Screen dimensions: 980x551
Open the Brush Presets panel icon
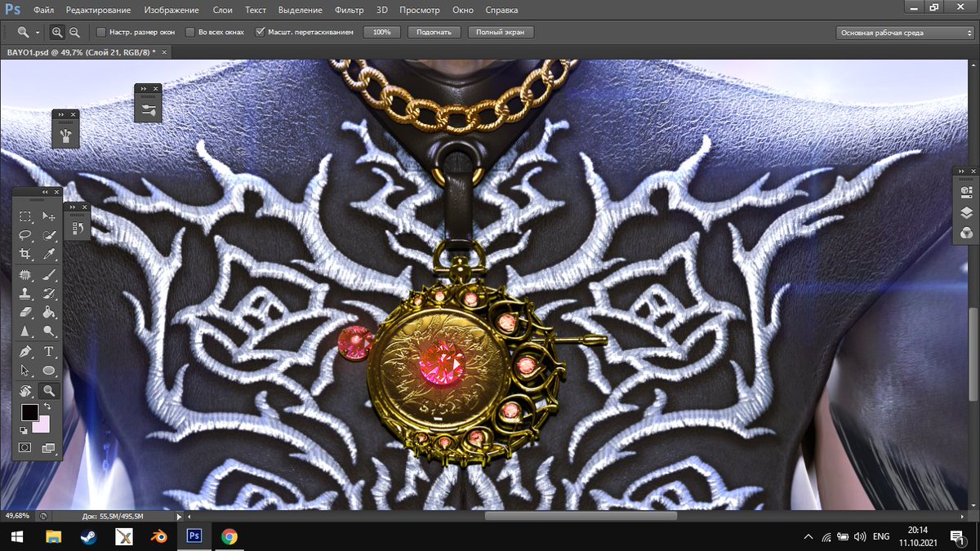[148, 109]
